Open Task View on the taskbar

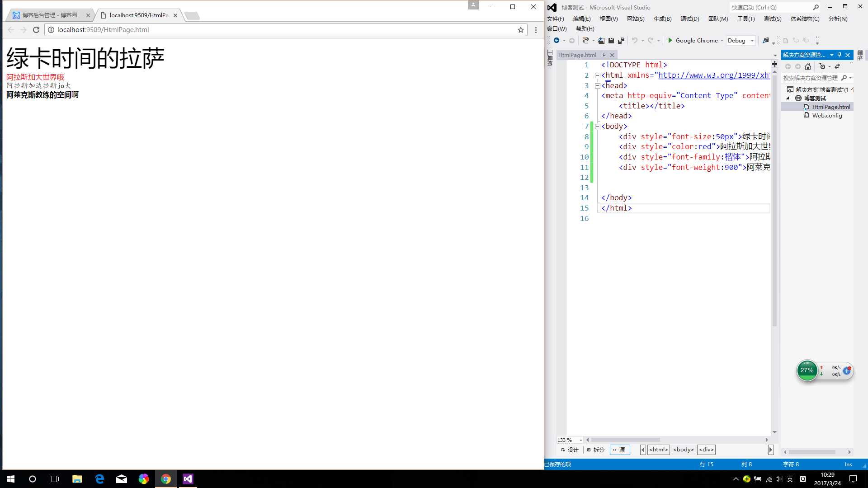[54, 479]
